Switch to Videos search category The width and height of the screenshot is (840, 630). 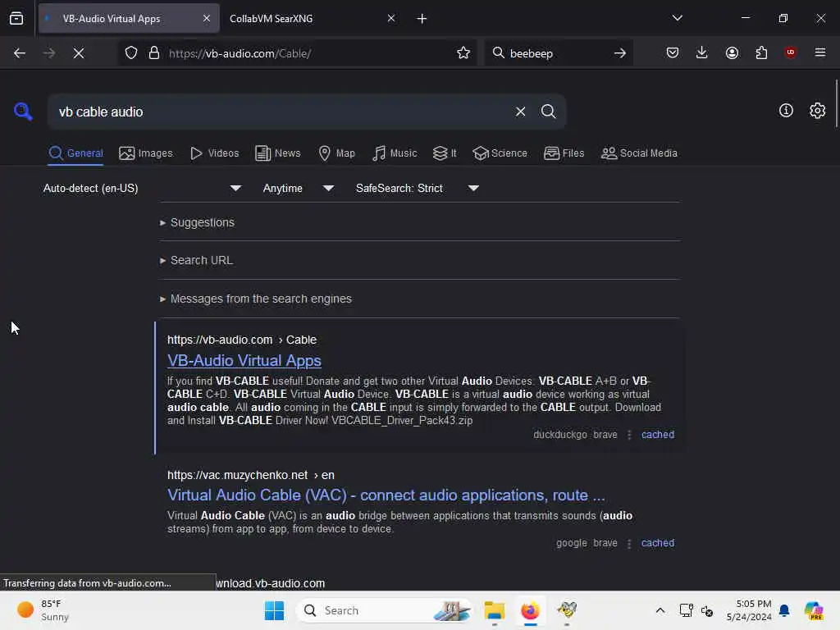(x=214, y=153)
